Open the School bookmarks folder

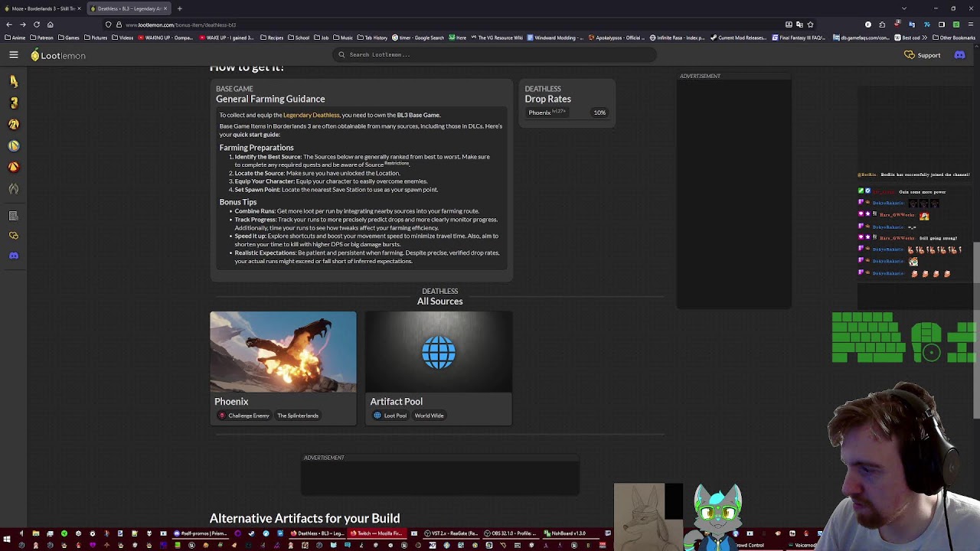tap(299, 37)
